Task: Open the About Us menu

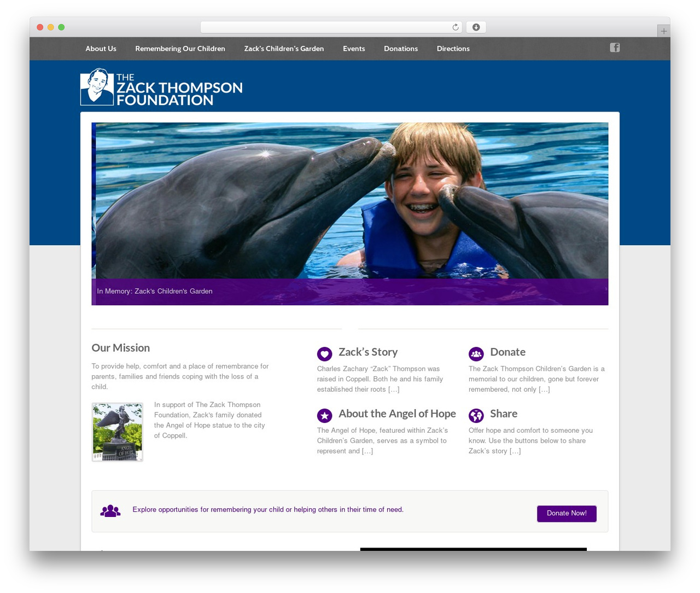Action: pos(101,49)
